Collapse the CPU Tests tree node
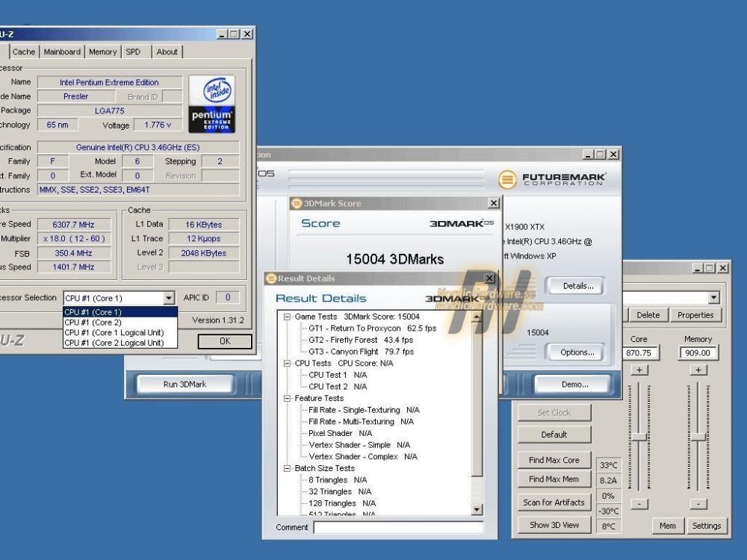 coord(287,363)
